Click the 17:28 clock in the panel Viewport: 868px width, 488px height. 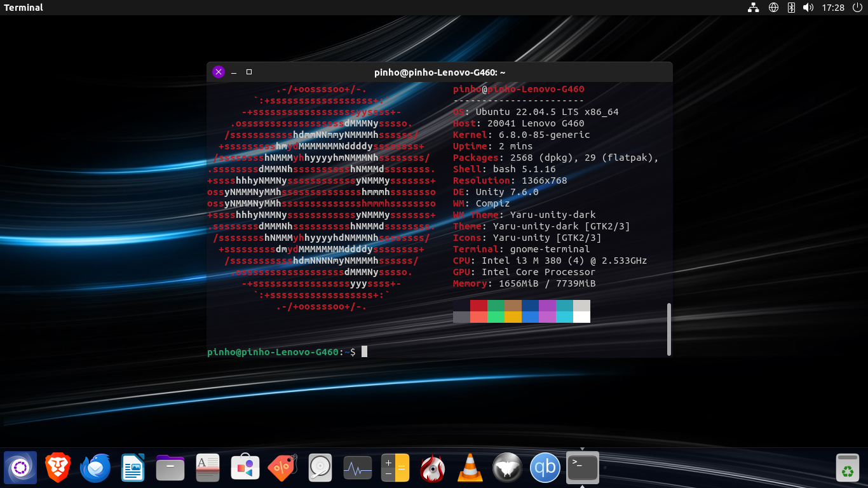coord(833,8)
